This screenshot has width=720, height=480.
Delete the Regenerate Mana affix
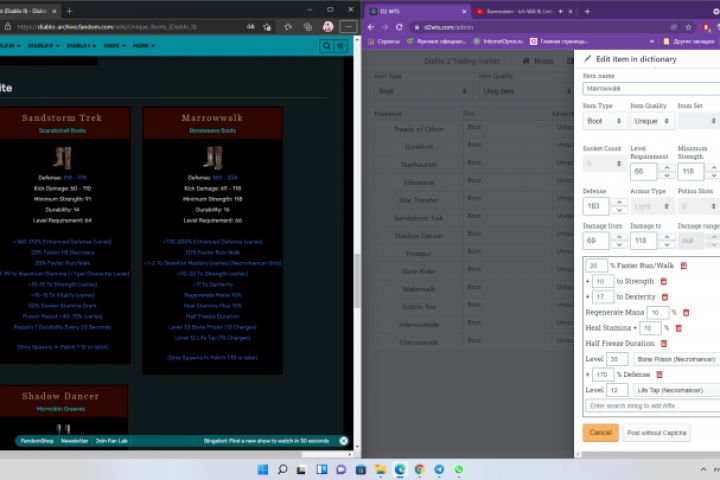tap(686, 312)
